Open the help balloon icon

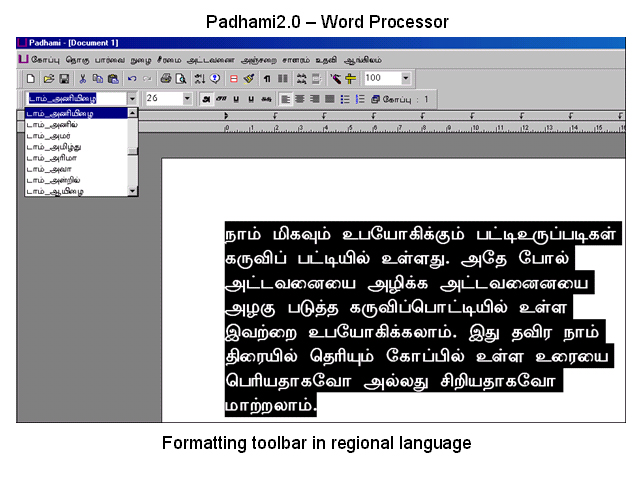[215, 78]
